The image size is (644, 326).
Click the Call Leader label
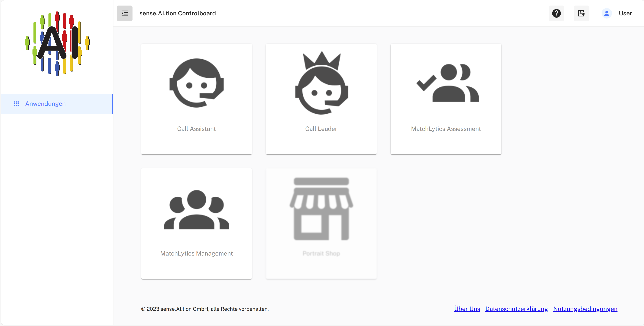pos(321,129)
